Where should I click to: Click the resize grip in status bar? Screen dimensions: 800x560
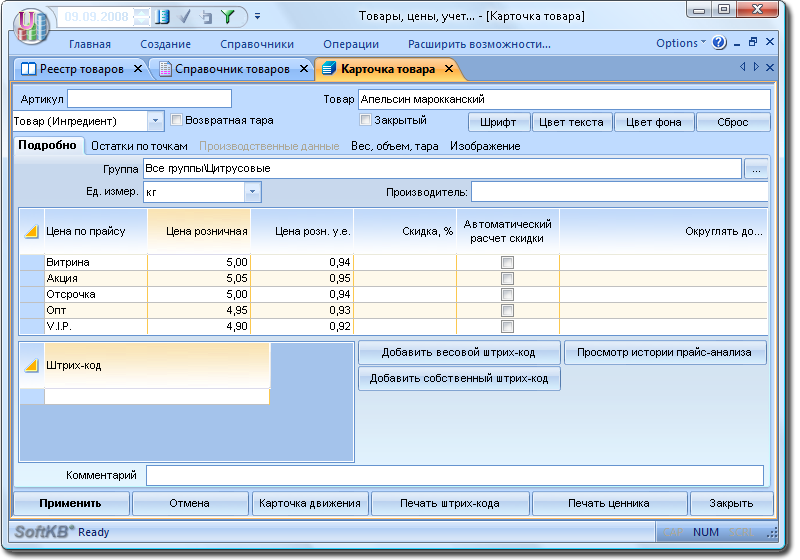click(x=772, y=532)
